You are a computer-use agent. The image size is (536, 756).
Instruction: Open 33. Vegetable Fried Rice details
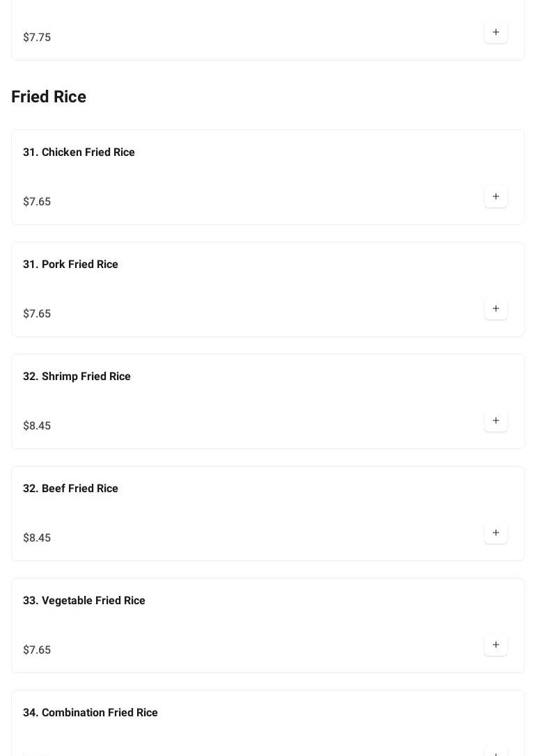[84, 600]
